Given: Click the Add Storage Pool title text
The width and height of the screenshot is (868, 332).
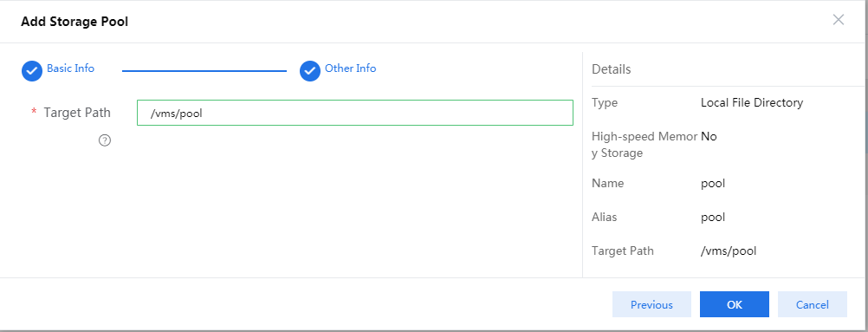Looking at the screenshot, I should click(x=74, y=23).
